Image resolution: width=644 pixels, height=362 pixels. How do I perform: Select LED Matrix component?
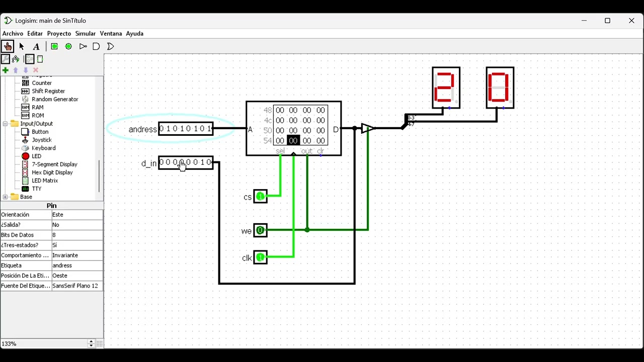point(45,180)
